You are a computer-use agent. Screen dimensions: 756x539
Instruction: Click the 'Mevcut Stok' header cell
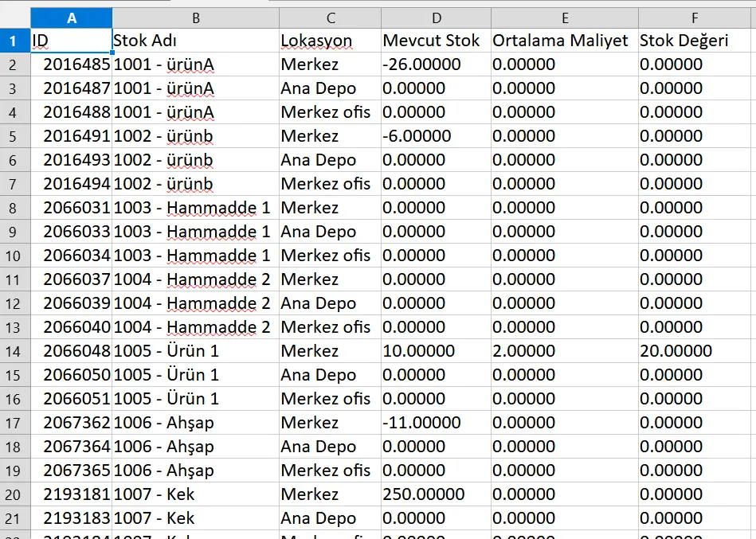click(436, 41)
